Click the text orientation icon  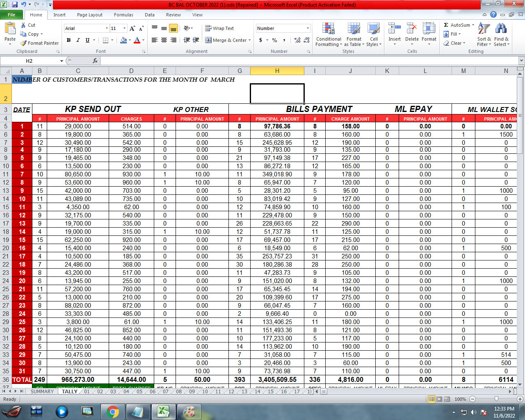click(187, 28)
